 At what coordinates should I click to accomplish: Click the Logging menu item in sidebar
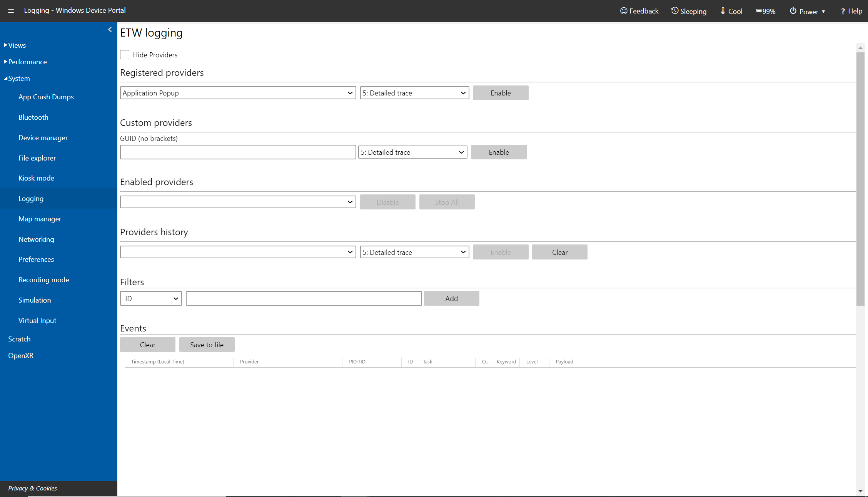(31, 199)
